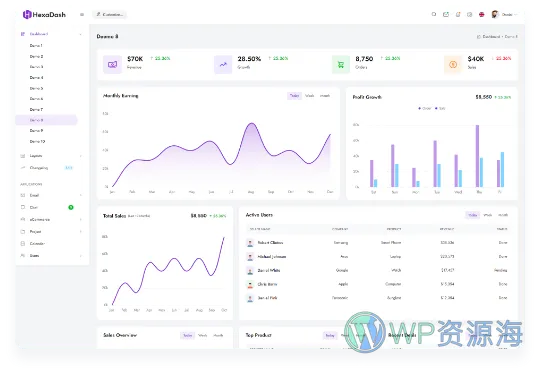Open the search icon in header
The image size is (540, 374).
pyautogui.click(x=434, y=14)
